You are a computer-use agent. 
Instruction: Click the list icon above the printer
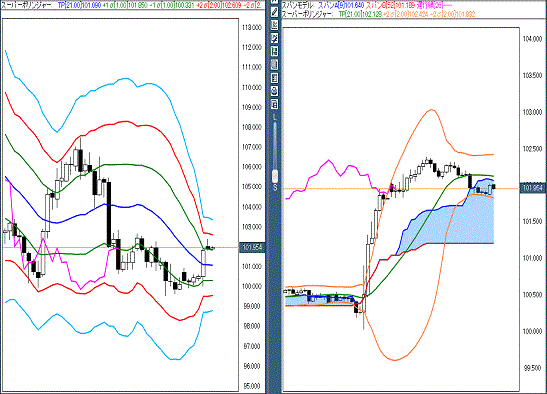[275, 78]
